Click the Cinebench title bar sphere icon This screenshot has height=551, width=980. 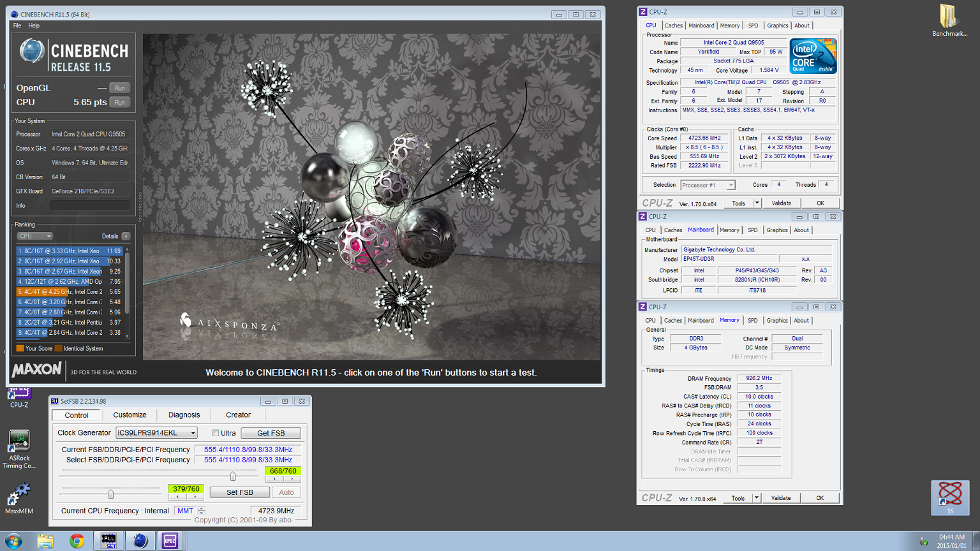coord(14,14)
